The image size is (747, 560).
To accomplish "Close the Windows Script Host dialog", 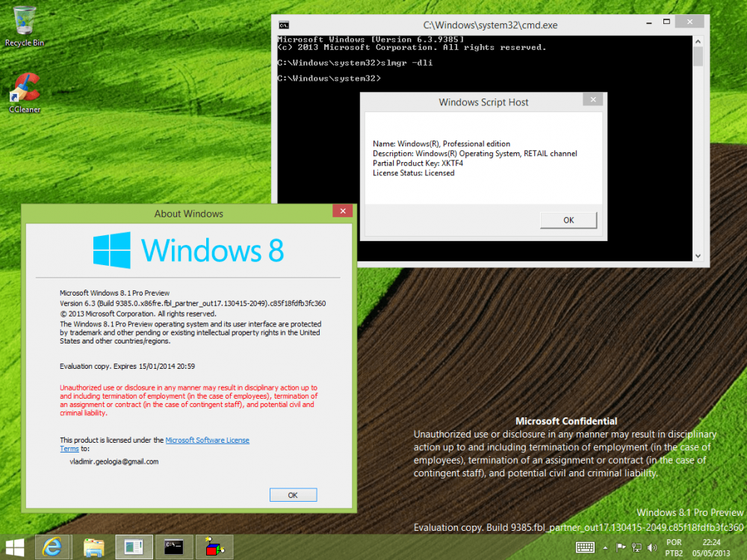I will click(x=593, y=99).
